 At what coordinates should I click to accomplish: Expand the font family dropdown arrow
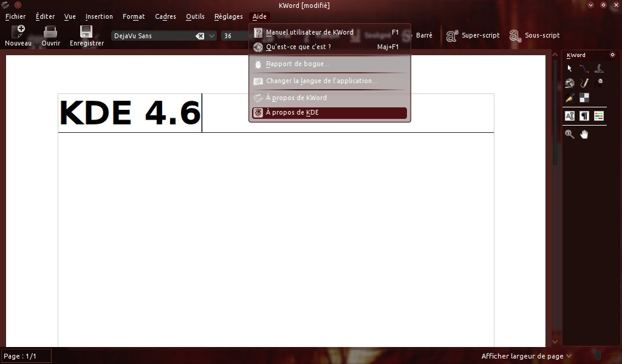point(212,36)
